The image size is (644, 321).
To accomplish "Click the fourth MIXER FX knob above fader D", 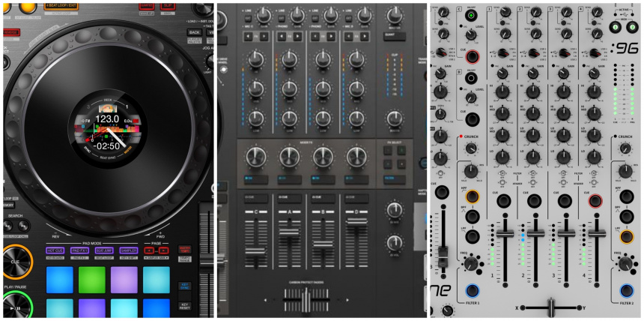I will [356, 157].
